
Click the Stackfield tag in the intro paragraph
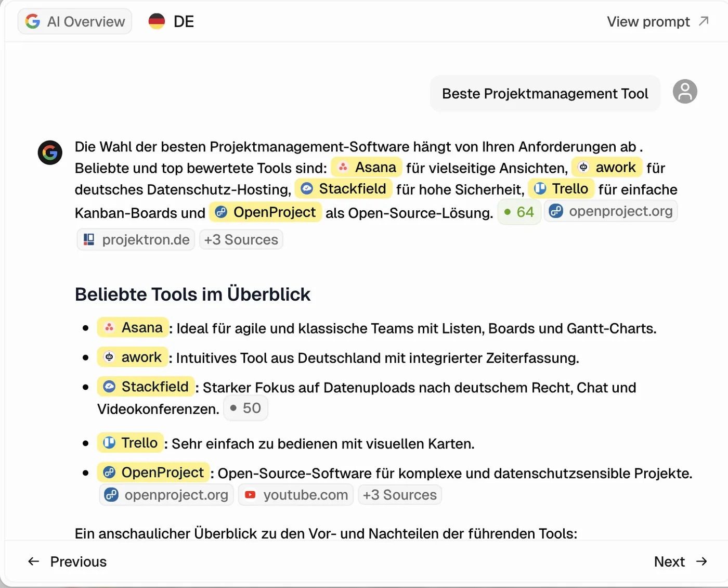tap(343, 189)
